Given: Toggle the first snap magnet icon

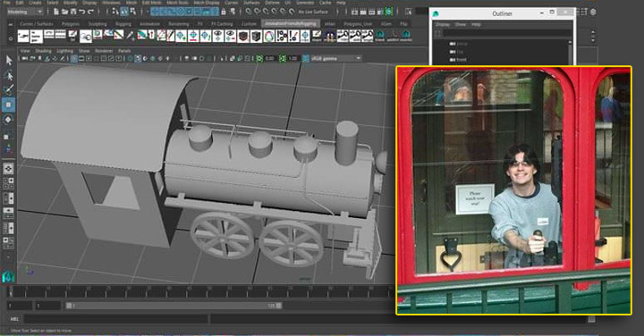Looking at the screenshot, I should pyautogui.click(x=249, y=12).
